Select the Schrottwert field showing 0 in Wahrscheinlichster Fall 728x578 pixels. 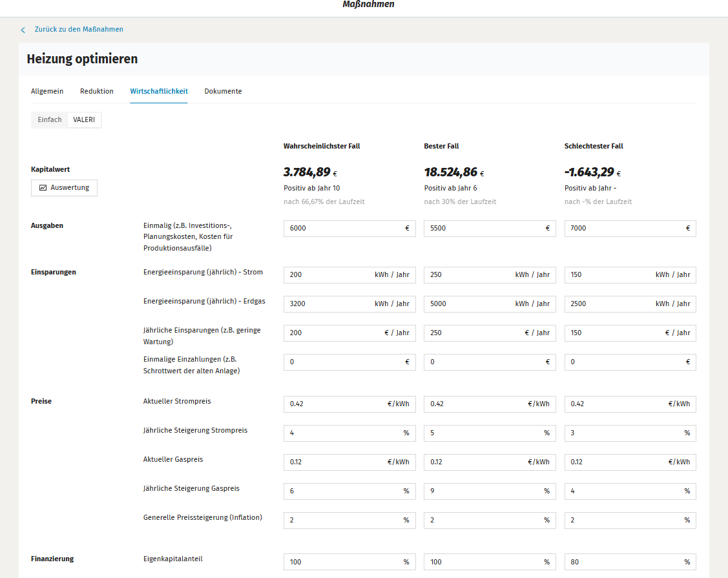click(x=349, y=362)
